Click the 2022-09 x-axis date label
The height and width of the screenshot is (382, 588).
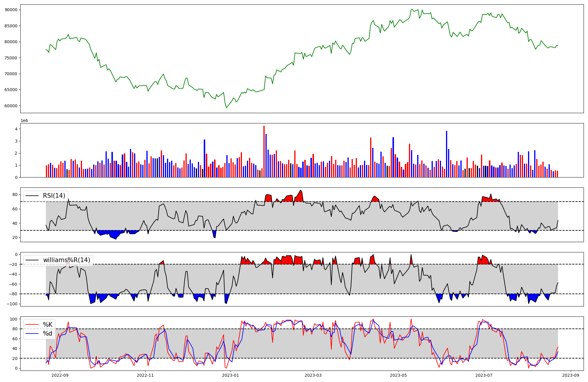point(60,375)
